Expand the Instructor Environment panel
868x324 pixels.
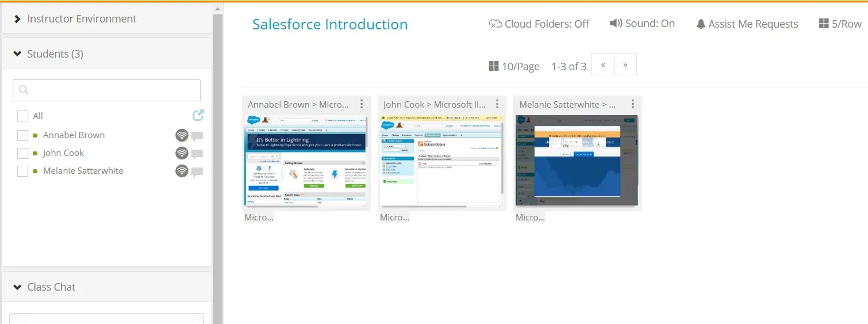click(106, 19)
